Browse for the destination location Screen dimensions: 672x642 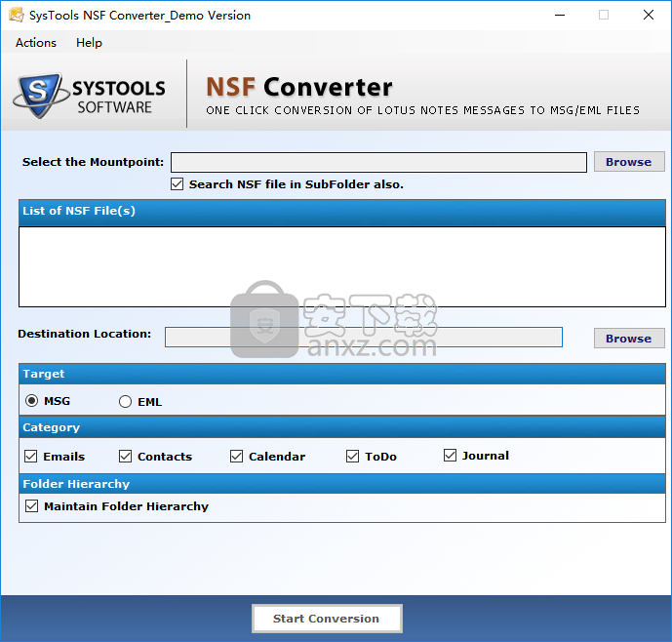(629, 338)
